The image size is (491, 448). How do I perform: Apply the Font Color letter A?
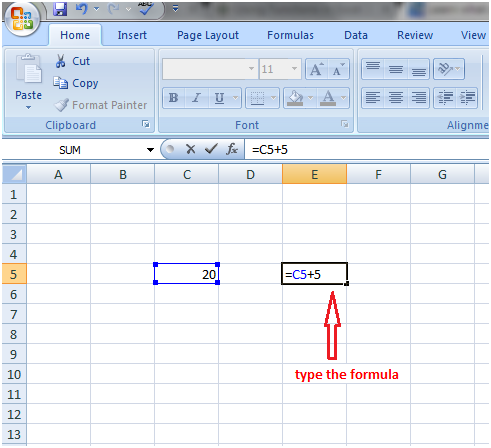[328, 98]
